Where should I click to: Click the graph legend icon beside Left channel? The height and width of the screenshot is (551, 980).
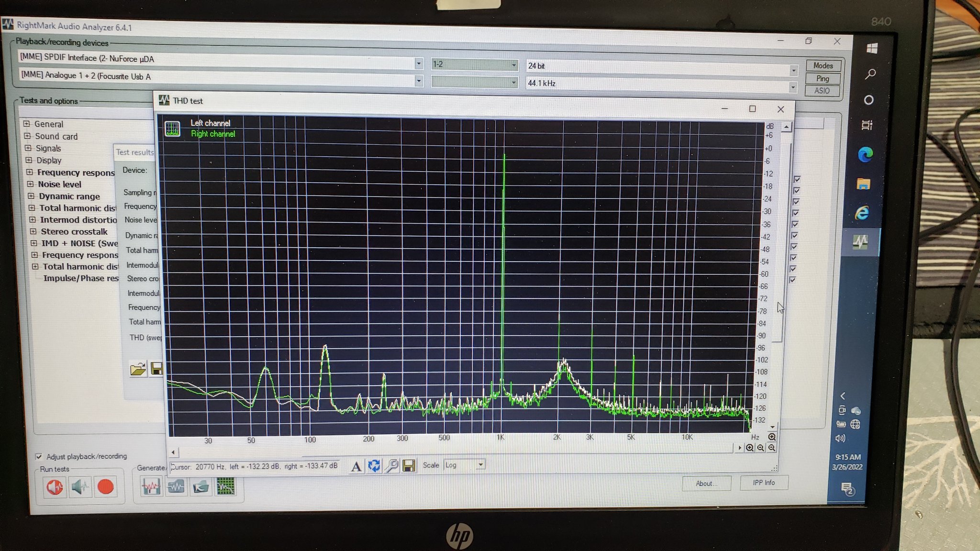pyautogui.click(x=172, y=129)
